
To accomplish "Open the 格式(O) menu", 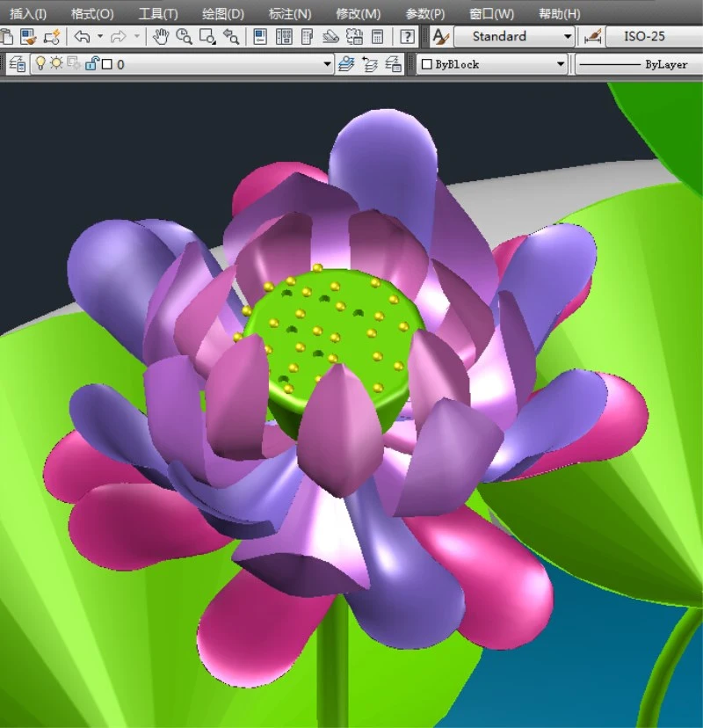I will coord(92,14).
